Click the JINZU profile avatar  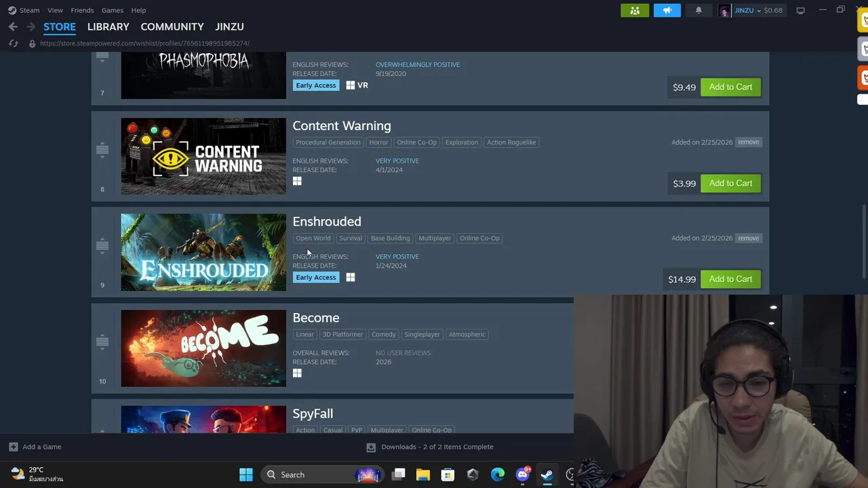click(x=724, y=10)
